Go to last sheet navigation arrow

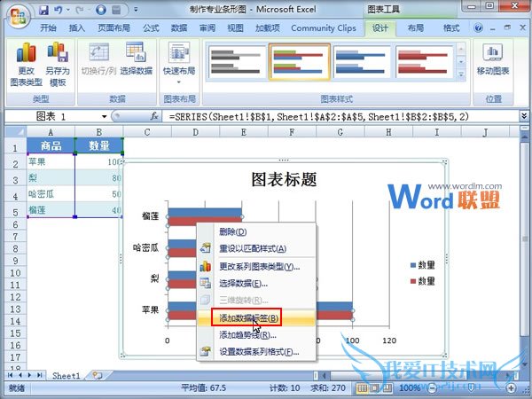point(39,375)
